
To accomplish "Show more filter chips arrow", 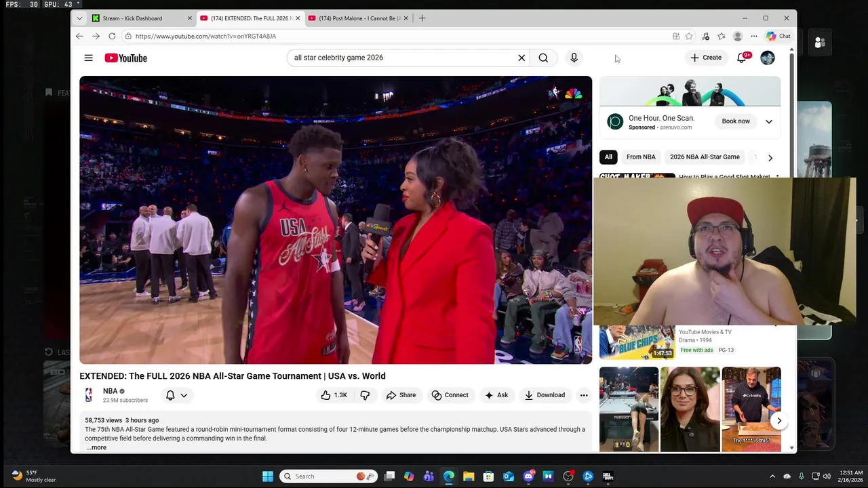I will [x=770, y=157].
